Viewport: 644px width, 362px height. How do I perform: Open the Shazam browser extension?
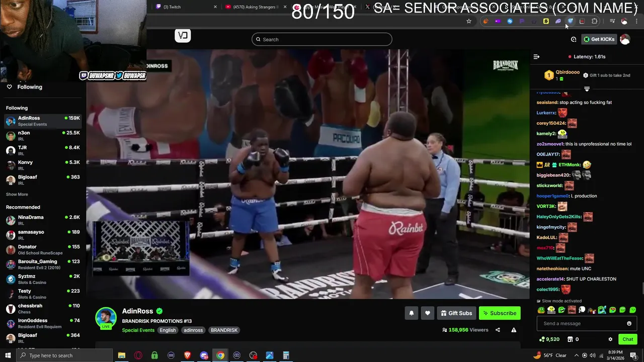coord(510,21)
